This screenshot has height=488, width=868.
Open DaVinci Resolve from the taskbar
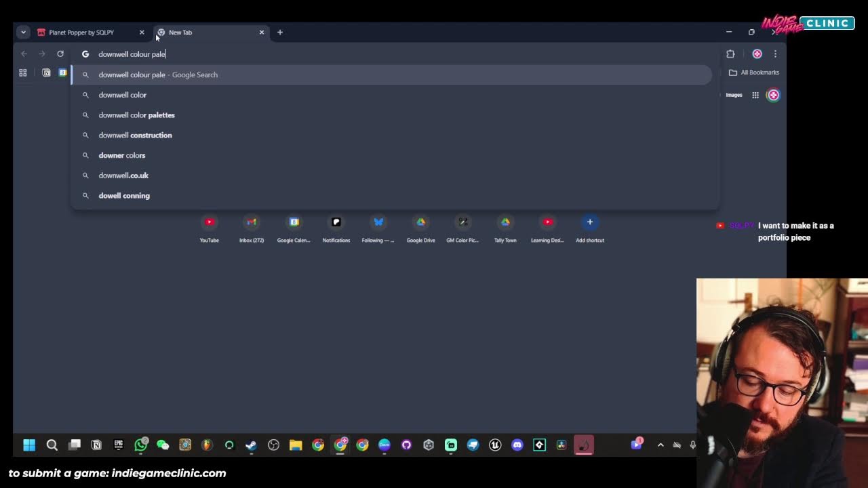coord(561,445)
